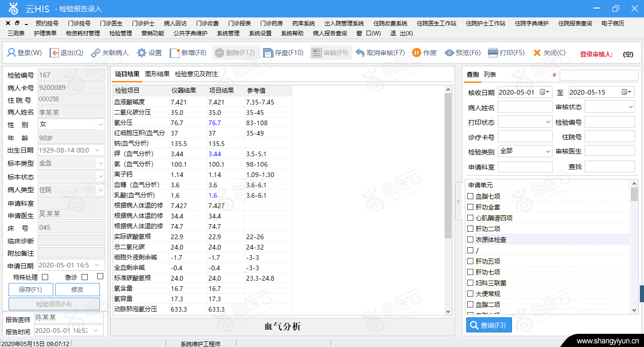Enable the 急诊 emergency checkbox
644x347 pixels.
[x=85, y=277]
